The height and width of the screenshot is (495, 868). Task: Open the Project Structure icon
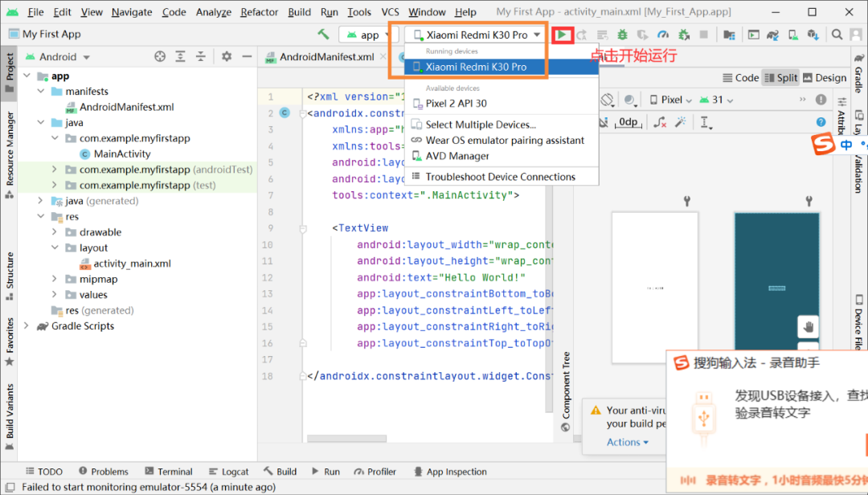tap(729, 35)
